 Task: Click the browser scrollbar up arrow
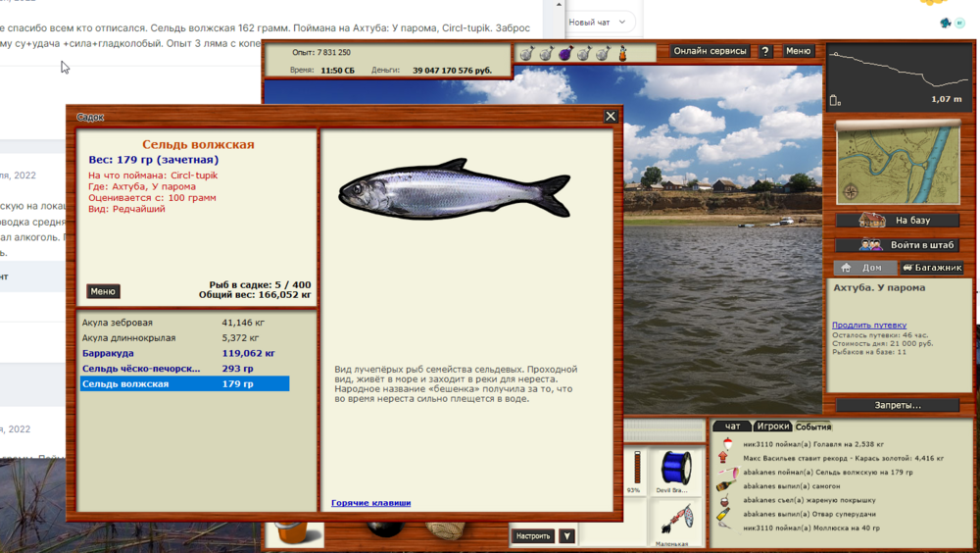click(x=559, y=4)
